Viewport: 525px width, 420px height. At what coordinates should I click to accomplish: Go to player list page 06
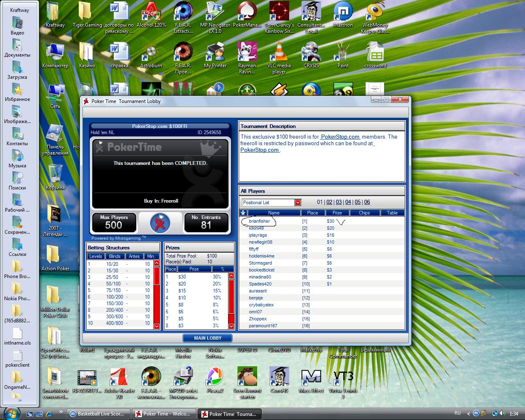367,202
